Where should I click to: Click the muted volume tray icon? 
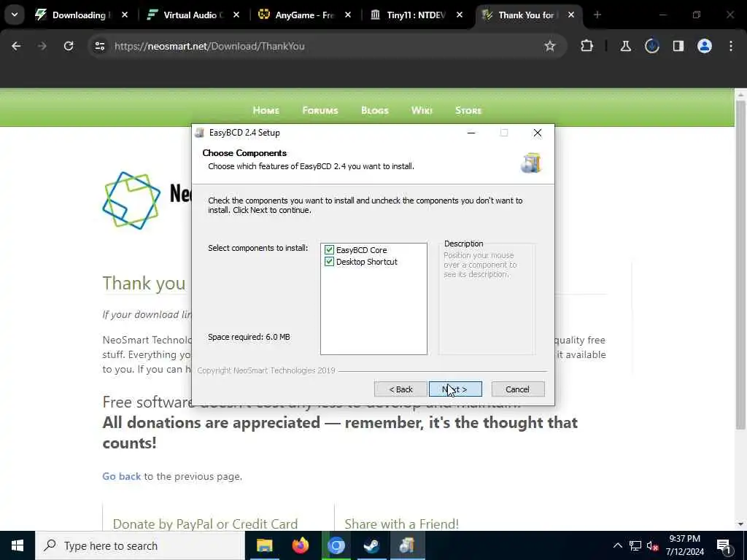652,545
